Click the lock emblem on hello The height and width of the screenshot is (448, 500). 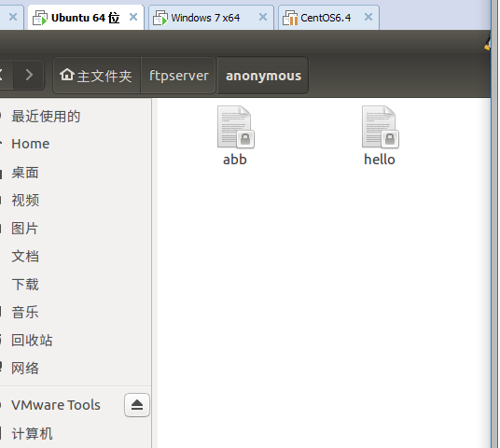click(390, 139)
